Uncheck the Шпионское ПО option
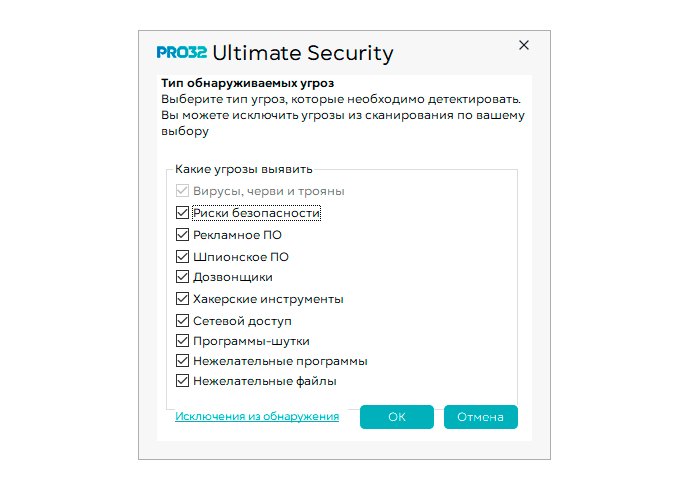The image size is (690, 490). (x=182, y=256)
